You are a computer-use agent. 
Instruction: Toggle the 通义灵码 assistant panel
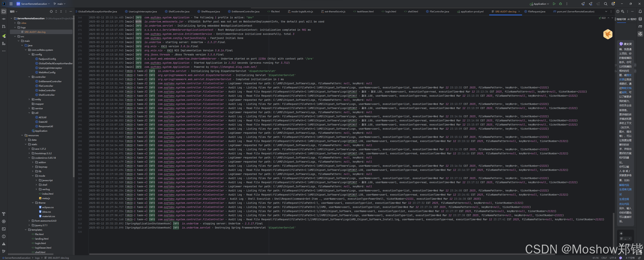tap(640, 34)
